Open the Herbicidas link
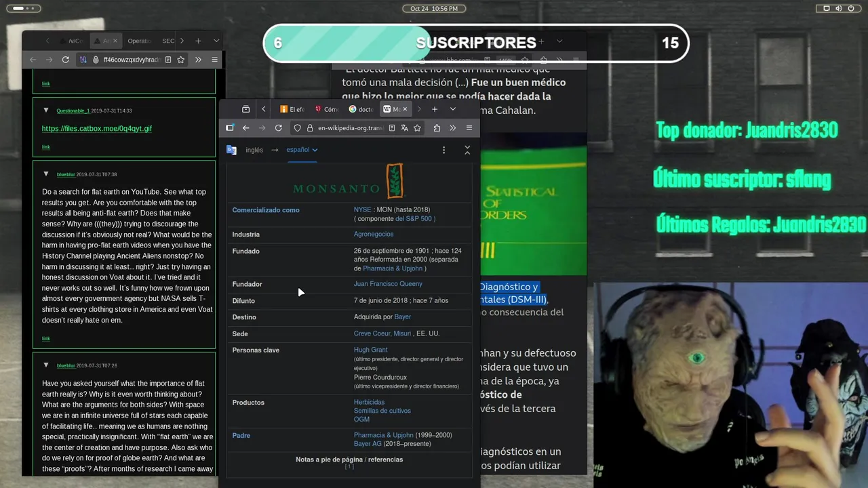Viewport: 868px width, 488px height. coord(369,402)
